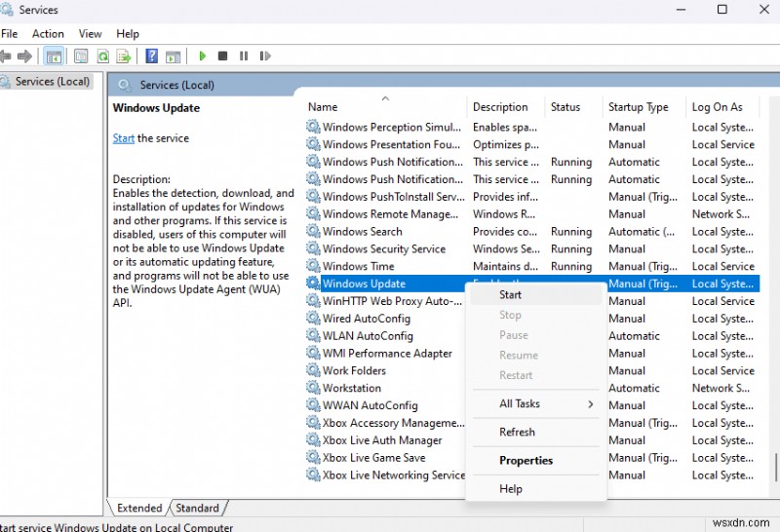The image size is (780, 532).
Task: Click Local Service log on of Work Folders
Action: click(x=722, y=370)
